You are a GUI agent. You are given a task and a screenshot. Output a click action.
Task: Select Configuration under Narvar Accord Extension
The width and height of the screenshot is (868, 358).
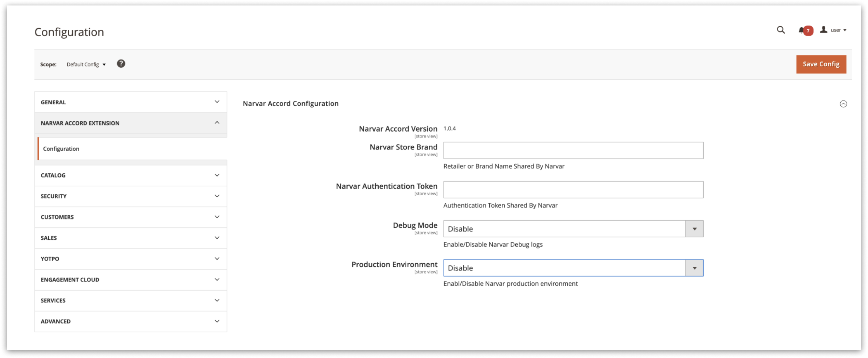click(x=132, y=149)
